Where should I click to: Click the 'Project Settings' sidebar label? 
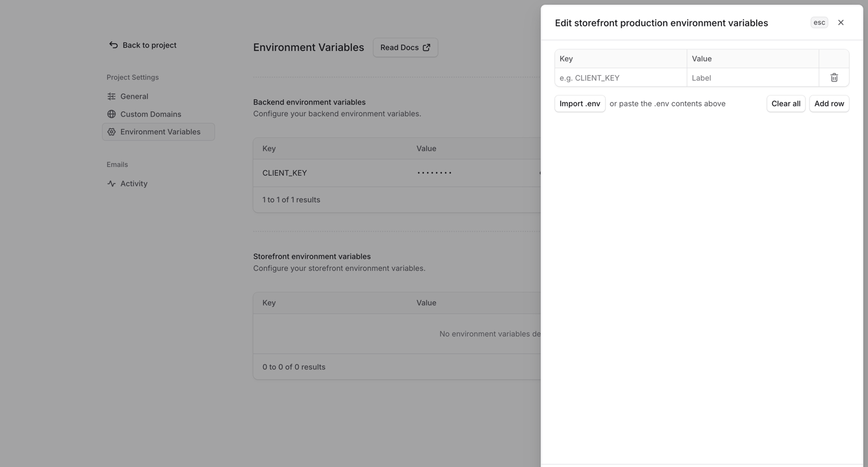tap(133, 77)
